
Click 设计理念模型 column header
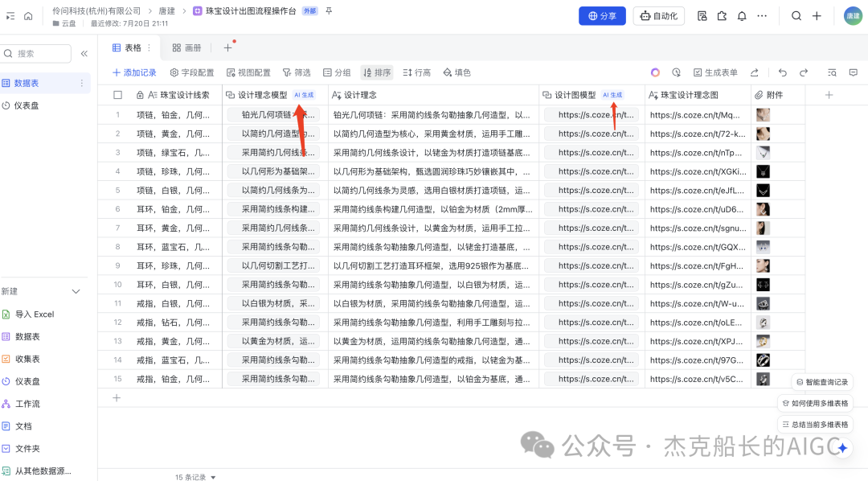pos(275,95)
